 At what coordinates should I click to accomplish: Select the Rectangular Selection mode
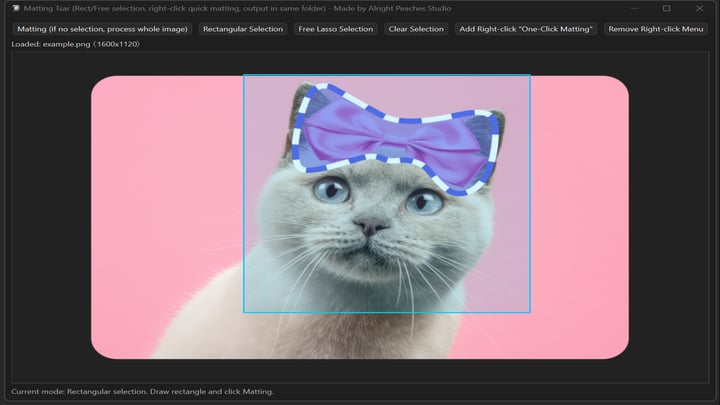(x=243, y=29)
